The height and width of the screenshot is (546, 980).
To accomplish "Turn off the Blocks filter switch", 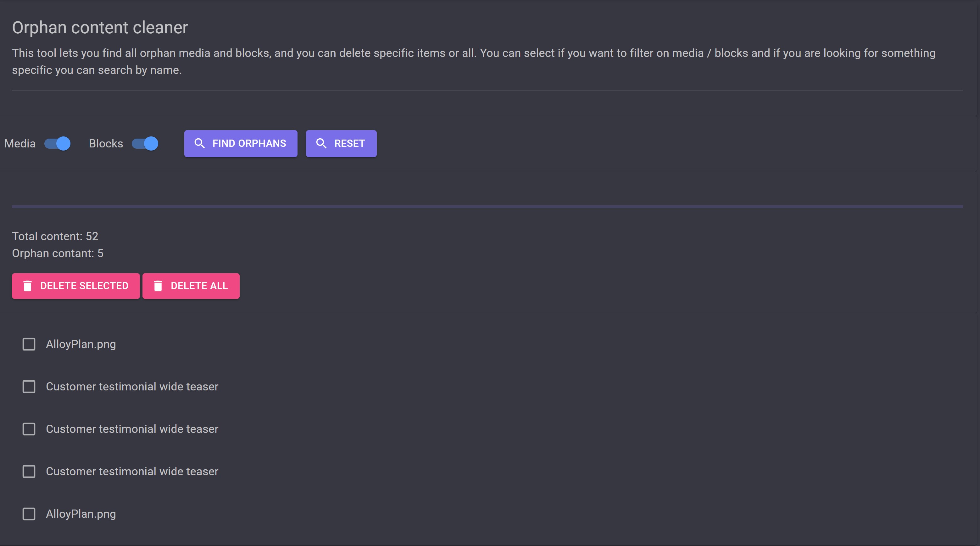I will click(145, 143).
